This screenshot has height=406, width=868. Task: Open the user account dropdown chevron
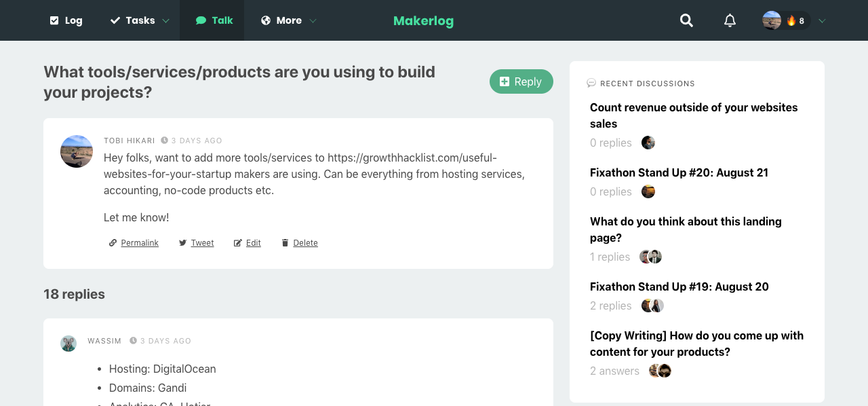click(x=822, y=21)
